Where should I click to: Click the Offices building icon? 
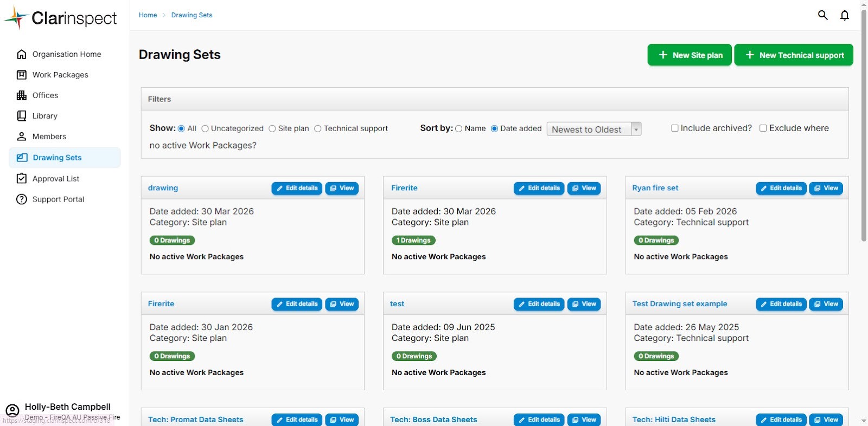click(22, 95)
